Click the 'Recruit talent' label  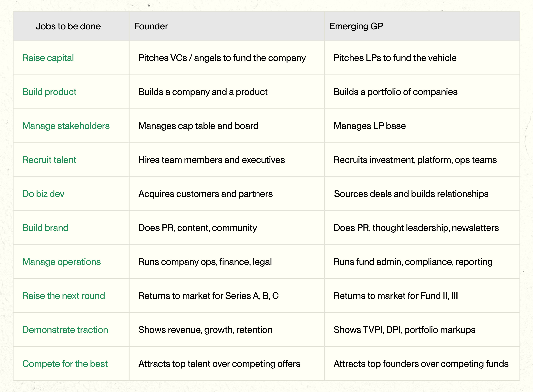point(49,160)
